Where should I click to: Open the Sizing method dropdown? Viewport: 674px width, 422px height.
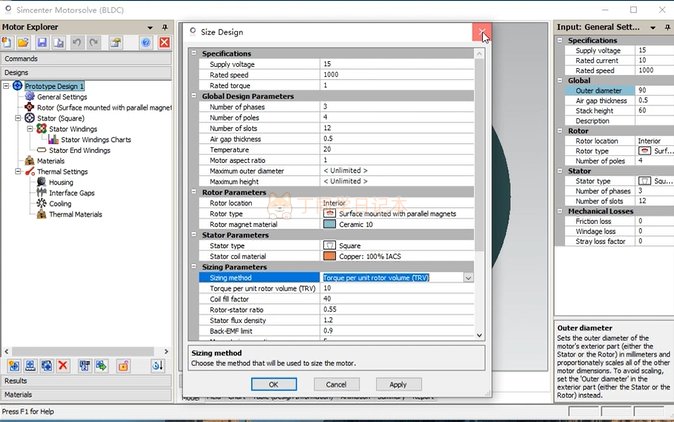(468, 277)
